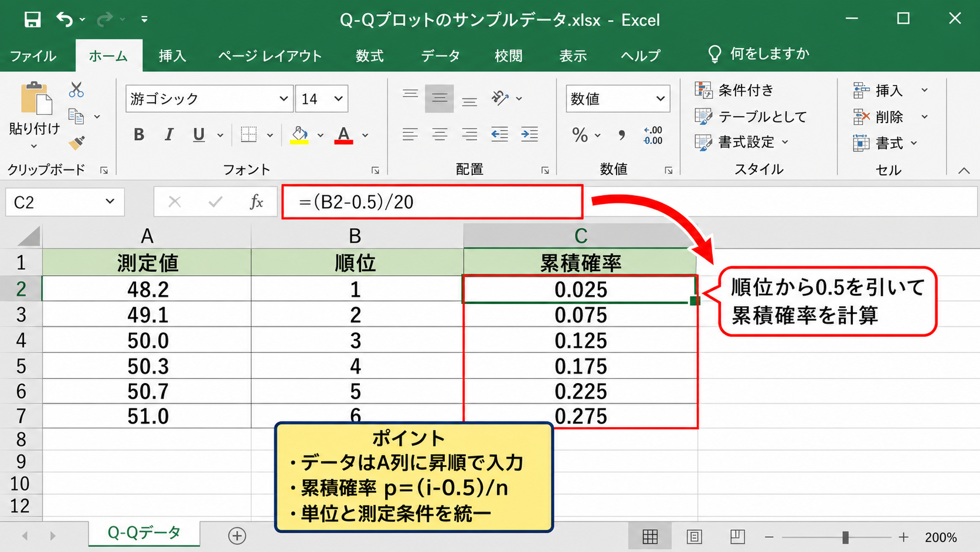The height and width of the screenshot is (552, 980).
Task: Click the 削除 cells button
Action: click(879, 117)
